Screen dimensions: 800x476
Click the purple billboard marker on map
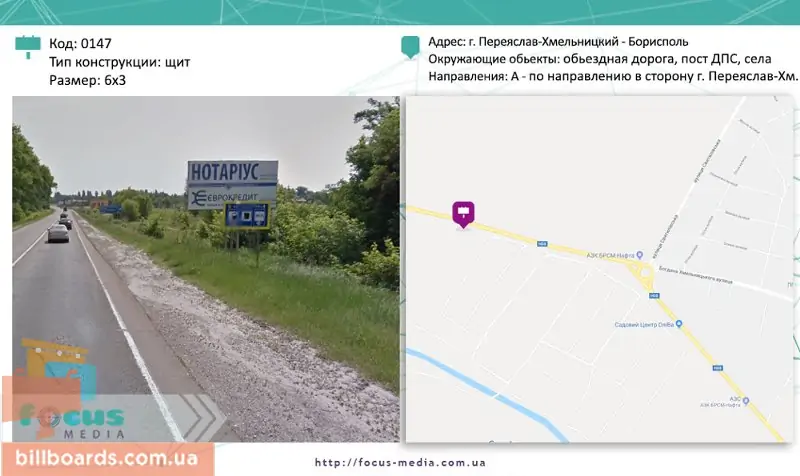click(x=463, y=214)
